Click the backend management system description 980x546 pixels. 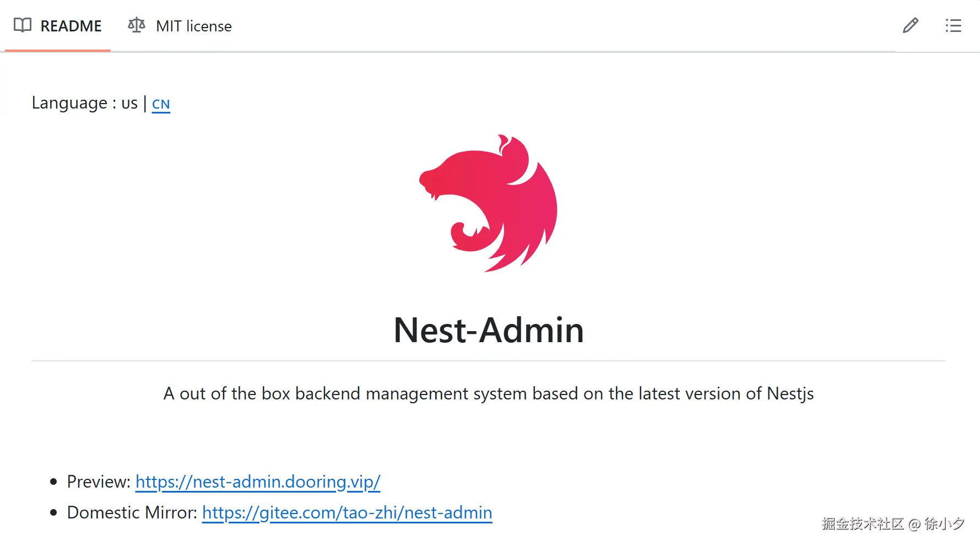pyautogui.click(x=489, y=393)
